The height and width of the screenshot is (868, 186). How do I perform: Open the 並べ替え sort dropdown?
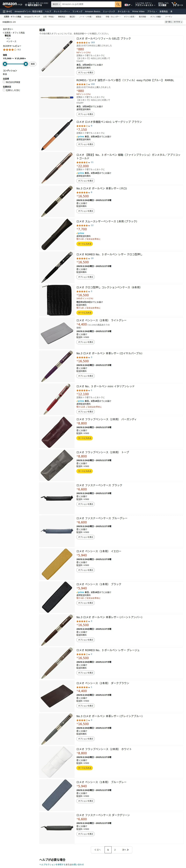[x=174, y=22]
